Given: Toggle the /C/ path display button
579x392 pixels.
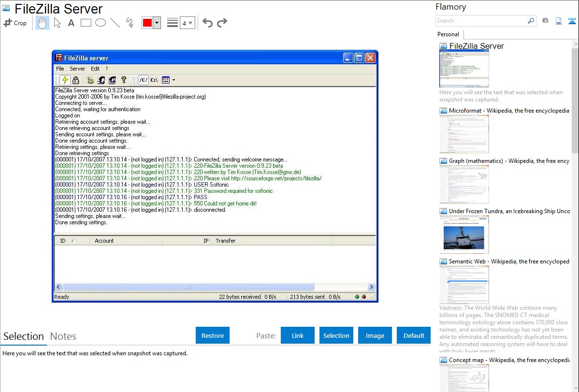Looking at the screenshot, I should pyautogui.click(x=143, y=80).
